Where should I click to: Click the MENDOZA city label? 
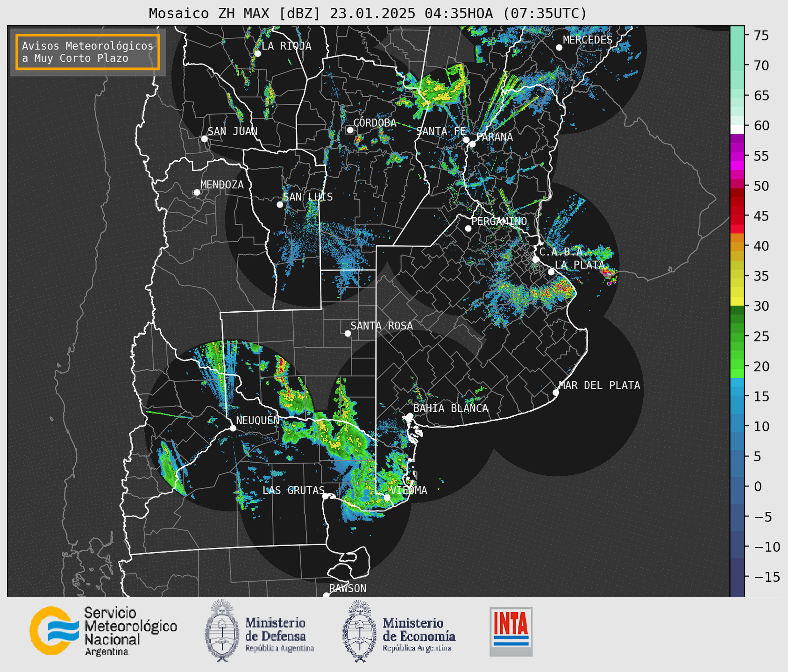point(222,185)
